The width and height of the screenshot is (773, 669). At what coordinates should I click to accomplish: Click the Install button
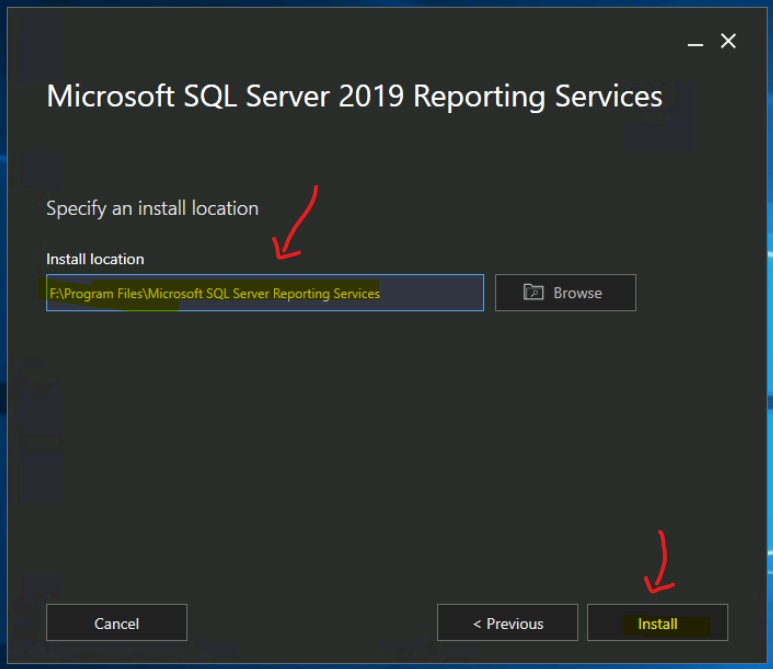point(657,623)
